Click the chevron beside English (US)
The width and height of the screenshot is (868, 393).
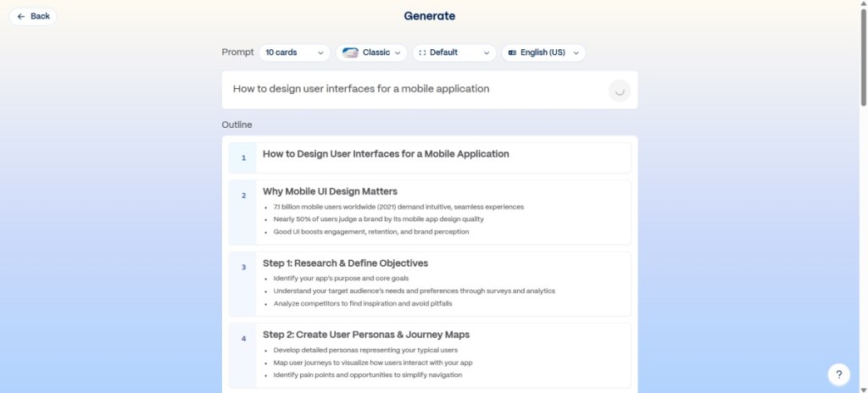click(x=576, y=53)
